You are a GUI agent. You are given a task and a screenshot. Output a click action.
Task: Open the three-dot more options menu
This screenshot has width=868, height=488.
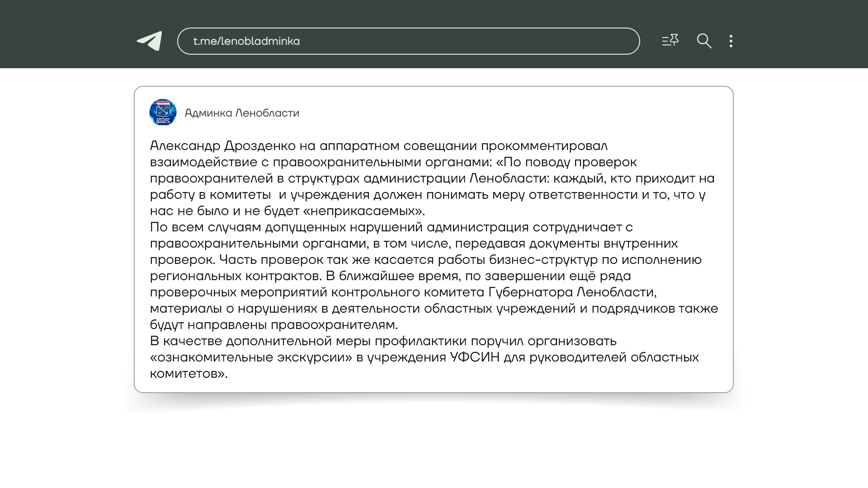pos(731,41)
